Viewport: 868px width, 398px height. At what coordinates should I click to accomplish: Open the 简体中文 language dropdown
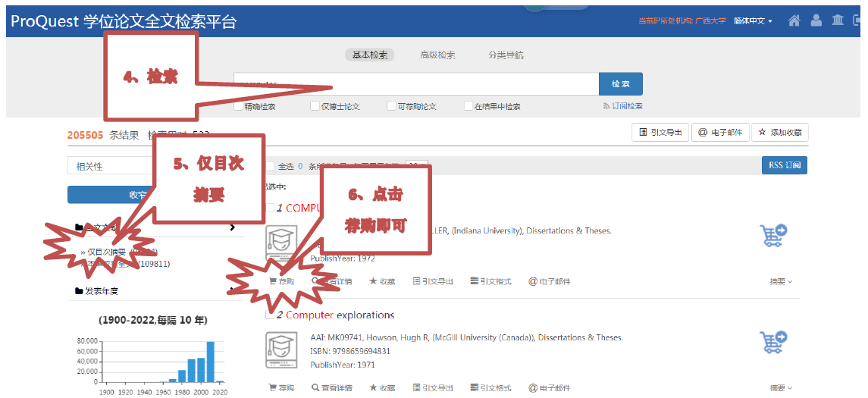coord(753,20)
